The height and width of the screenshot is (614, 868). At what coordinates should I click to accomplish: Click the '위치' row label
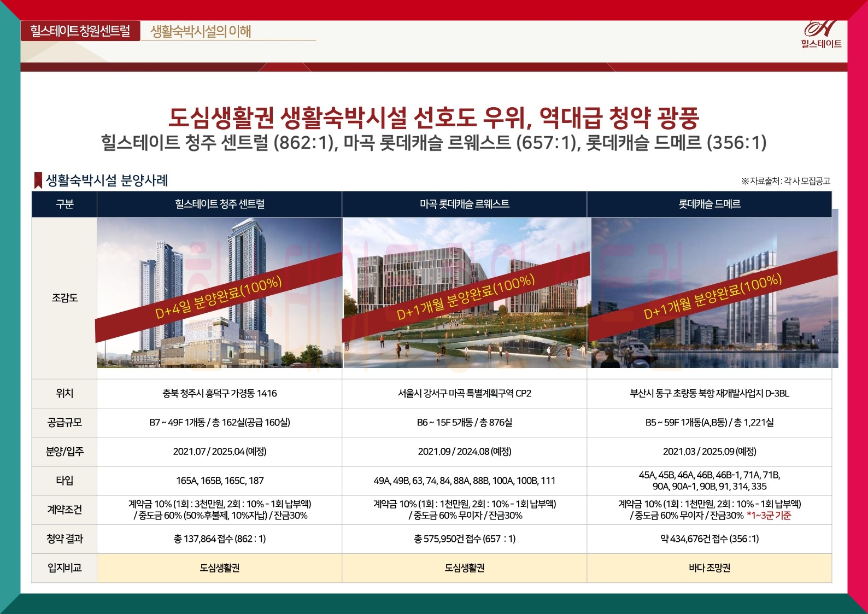(64, 393)
